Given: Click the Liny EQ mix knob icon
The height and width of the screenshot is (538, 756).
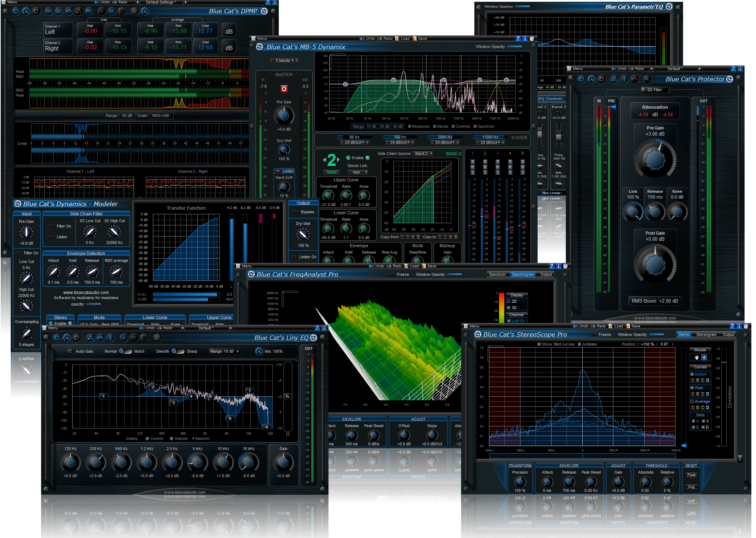Looking at the screenshot, I should [259, 351].
